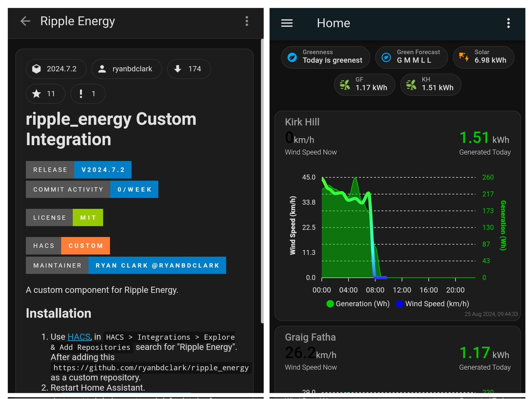
Task: Go back from Ripple Energy page
Action: click(x=25, y=21)
